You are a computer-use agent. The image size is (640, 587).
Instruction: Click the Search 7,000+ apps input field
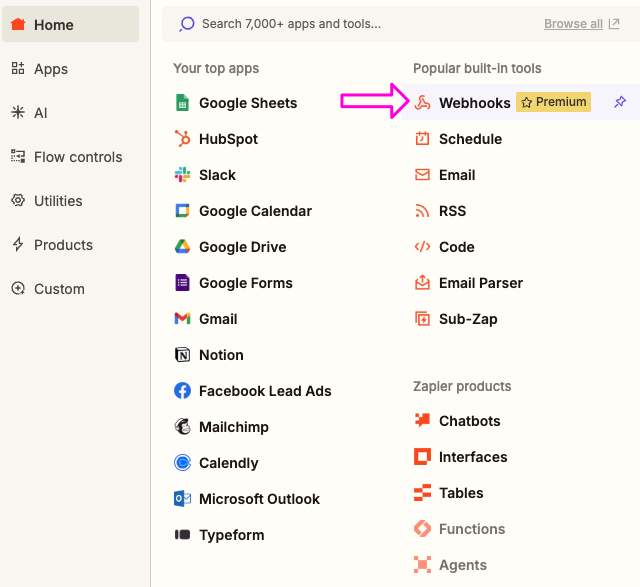coord(400,24)
